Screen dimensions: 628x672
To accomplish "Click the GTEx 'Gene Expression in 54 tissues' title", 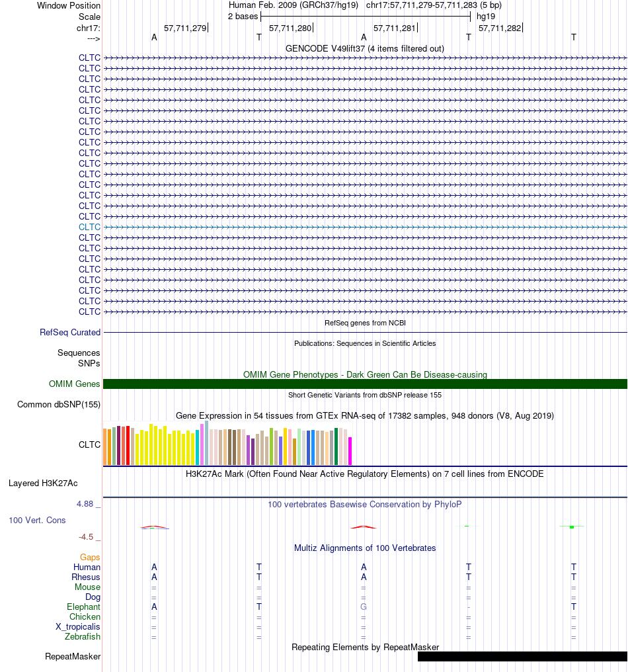I will coord(364,416).
